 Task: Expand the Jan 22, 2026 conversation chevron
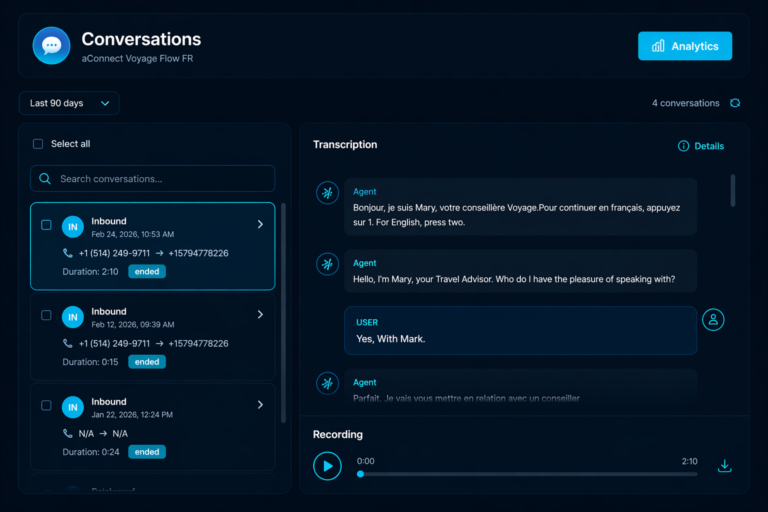pos(260,405)
